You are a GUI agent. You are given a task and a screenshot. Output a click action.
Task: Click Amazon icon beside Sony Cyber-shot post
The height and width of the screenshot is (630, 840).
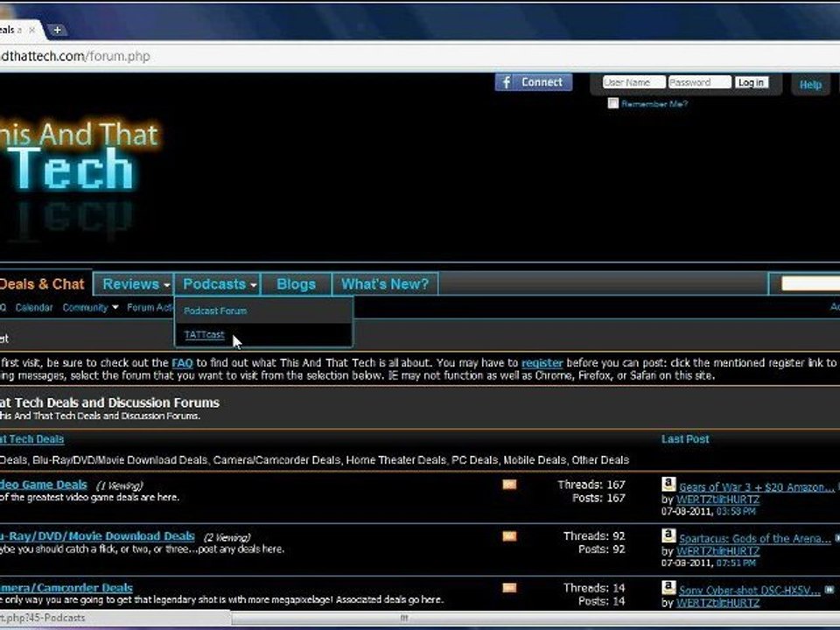click(x=668, y=588)
